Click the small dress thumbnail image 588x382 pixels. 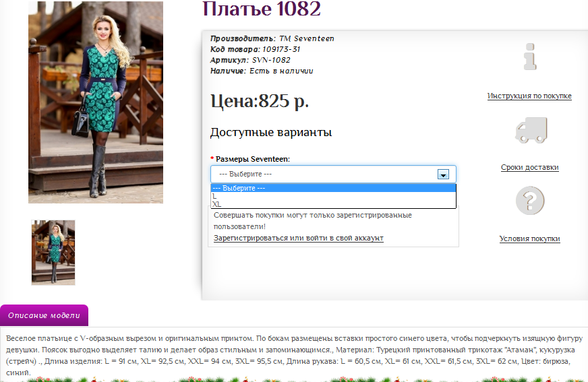[x=53, y=253]
